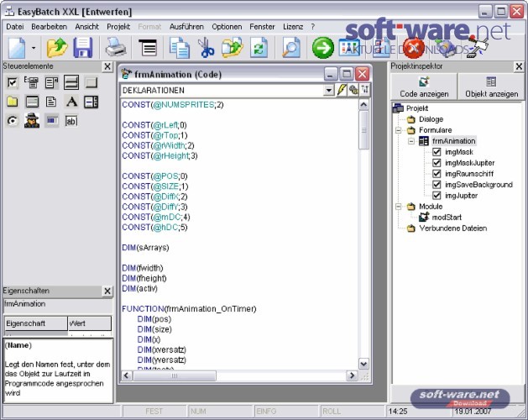Toggle the imgMaskJupiter checkbox
Image resolution: width=528 pixels, height=420 pixels.
click(437, 163)
